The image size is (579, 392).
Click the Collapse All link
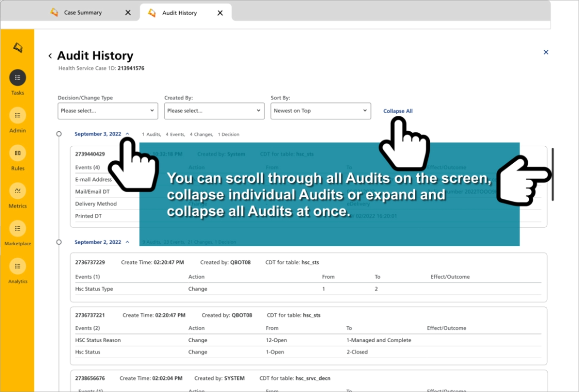tap(398, 111)
